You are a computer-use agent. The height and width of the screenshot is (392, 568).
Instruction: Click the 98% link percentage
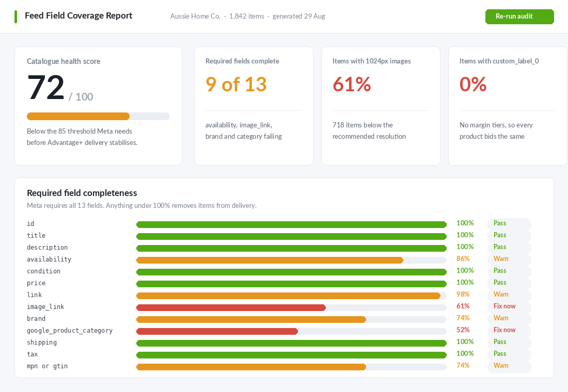point(463,295)
